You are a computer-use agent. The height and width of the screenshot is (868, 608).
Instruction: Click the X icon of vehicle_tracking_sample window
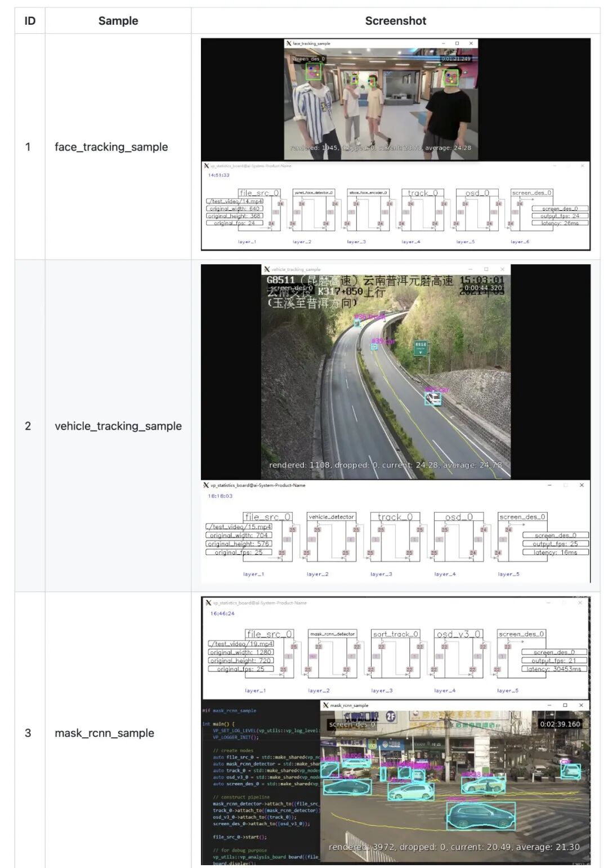[267, 269]
